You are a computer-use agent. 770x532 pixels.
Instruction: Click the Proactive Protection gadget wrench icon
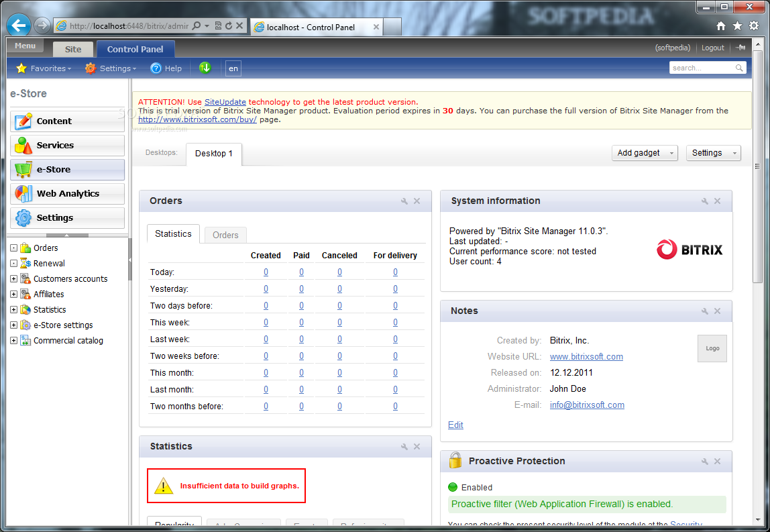[705, 462]
